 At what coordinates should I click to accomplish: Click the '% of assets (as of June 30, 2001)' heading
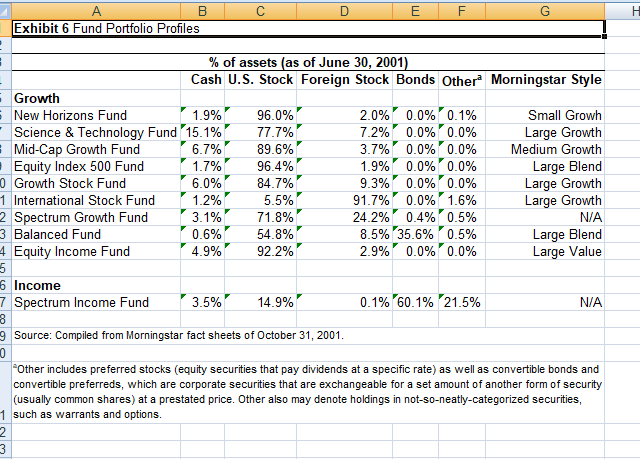[x=308, y=62]
